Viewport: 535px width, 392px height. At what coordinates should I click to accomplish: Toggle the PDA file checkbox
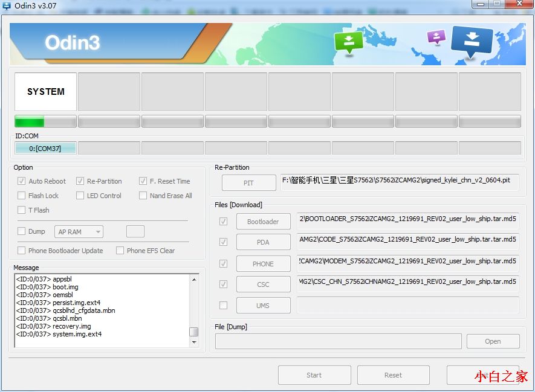pyautogui.click(x=224, y=242)
